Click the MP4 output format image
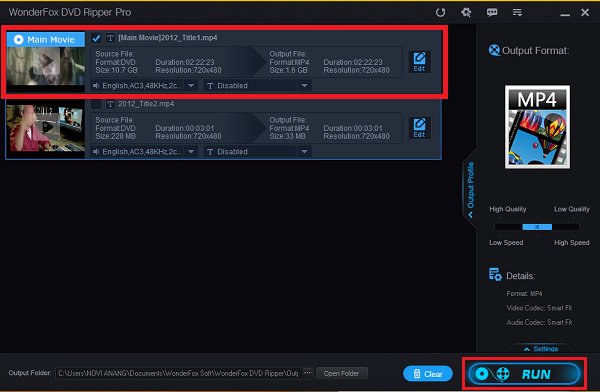 point(537,127)
